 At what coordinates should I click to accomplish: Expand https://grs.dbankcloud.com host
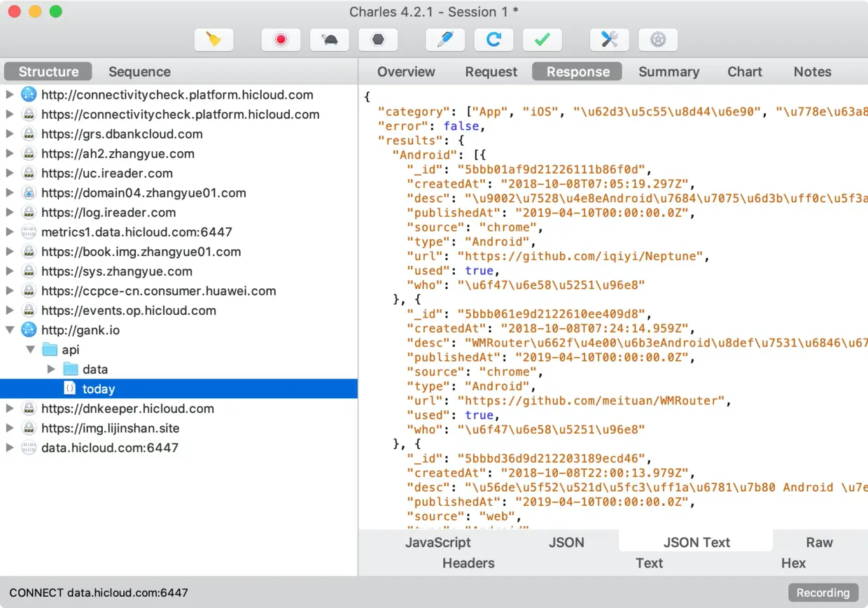click(10, 134)
